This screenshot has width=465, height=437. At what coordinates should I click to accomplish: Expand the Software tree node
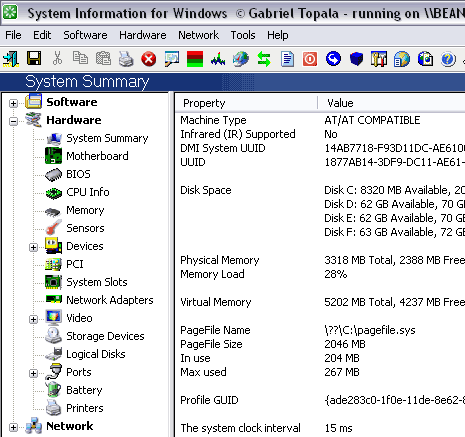coord(13,103)
